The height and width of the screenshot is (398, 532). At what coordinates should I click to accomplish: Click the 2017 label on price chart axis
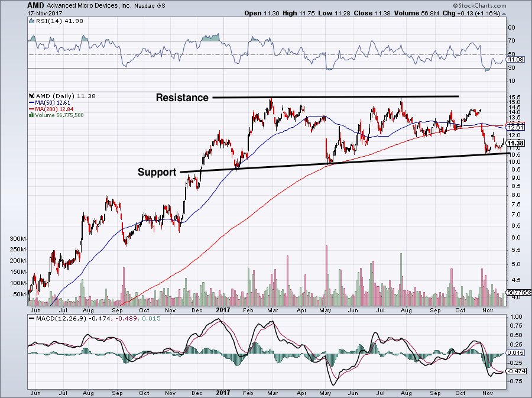223,310
